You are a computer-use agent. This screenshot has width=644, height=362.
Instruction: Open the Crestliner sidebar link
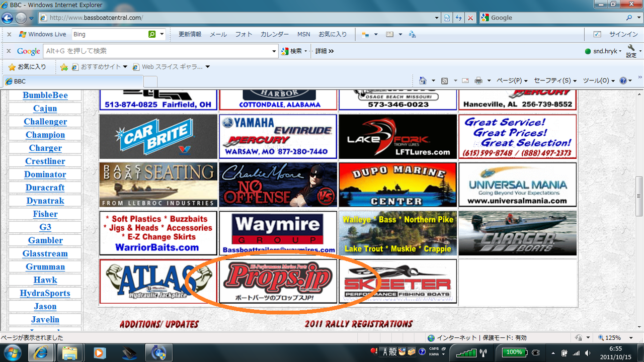point(45,161)
